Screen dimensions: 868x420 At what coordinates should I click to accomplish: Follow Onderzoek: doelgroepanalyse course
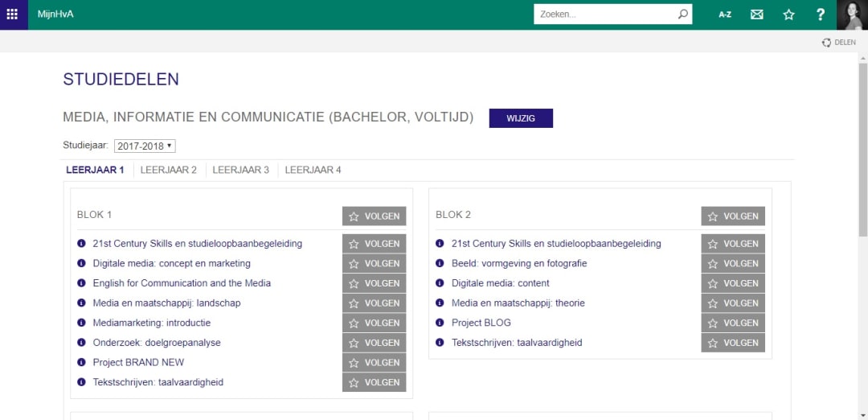click(375, 343)
